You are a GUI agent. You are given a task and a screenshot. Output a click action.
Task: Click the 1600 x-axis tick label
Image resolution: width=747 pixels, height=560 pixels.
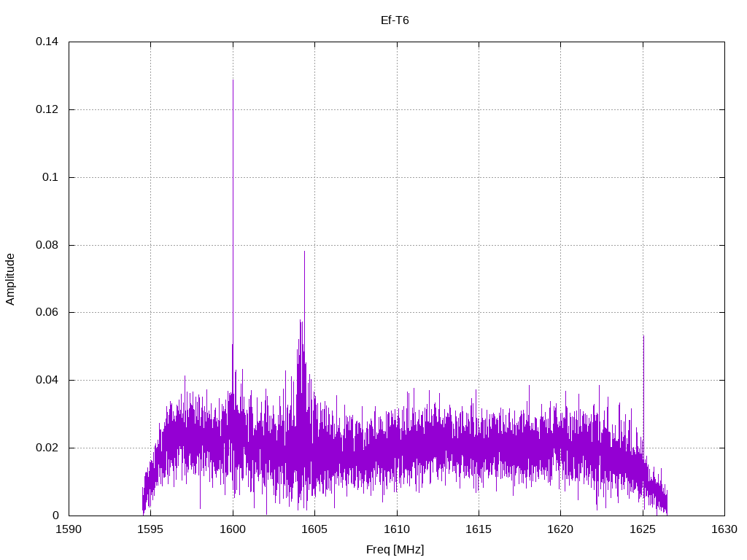tap(233, 529)
